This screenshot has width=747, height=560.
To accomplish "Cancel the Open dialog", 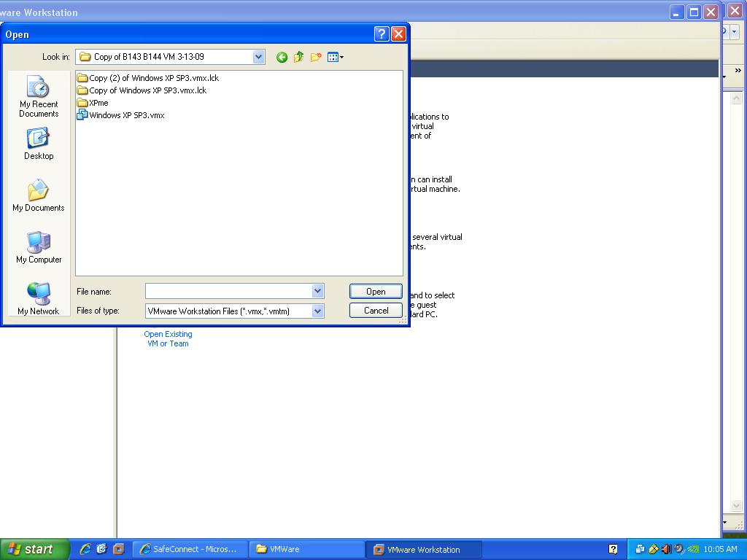I will coord(376,311).
